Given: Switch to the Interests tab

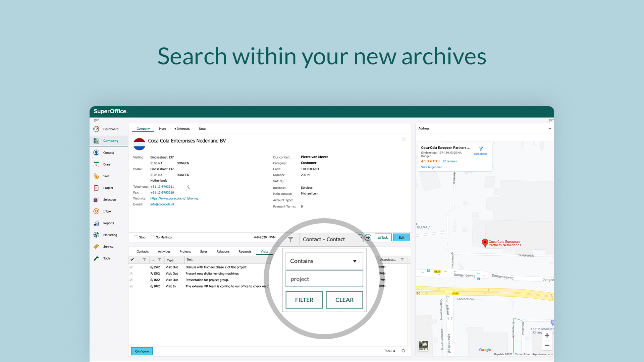Looking at the screenshot, I should tap(182, 129).
